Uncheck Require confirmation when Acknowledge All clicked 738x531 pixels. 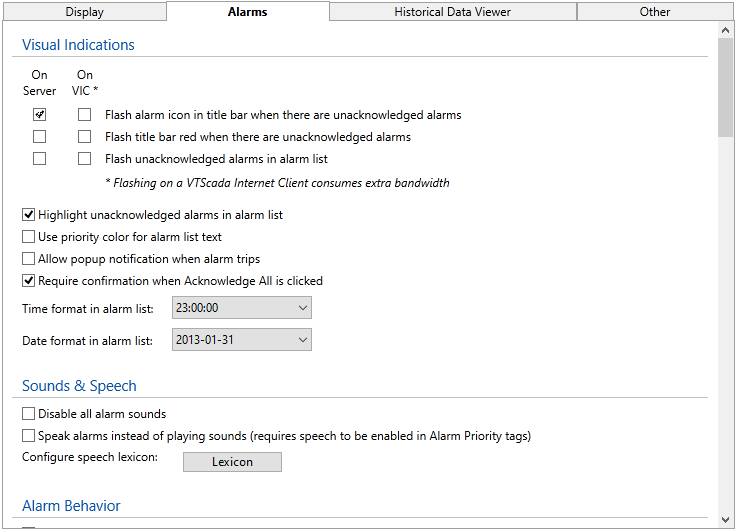click(x=29, y=281)
